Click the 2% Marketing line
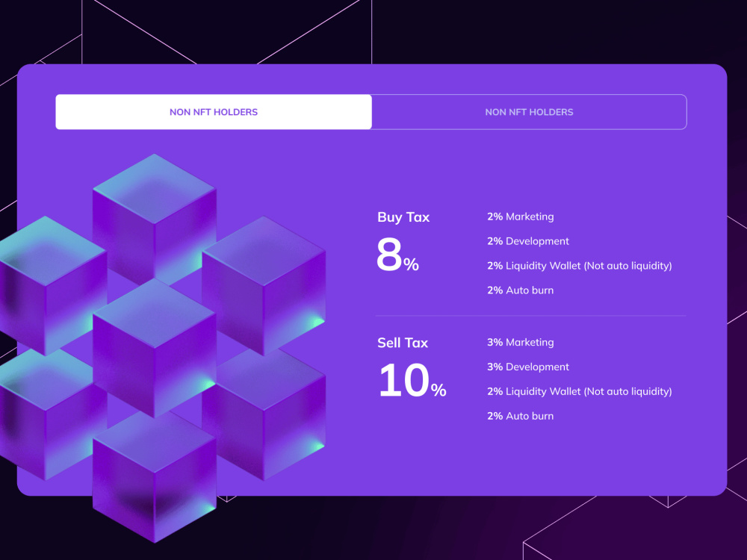This screenshot has height=560, width=747. point(520,217)
